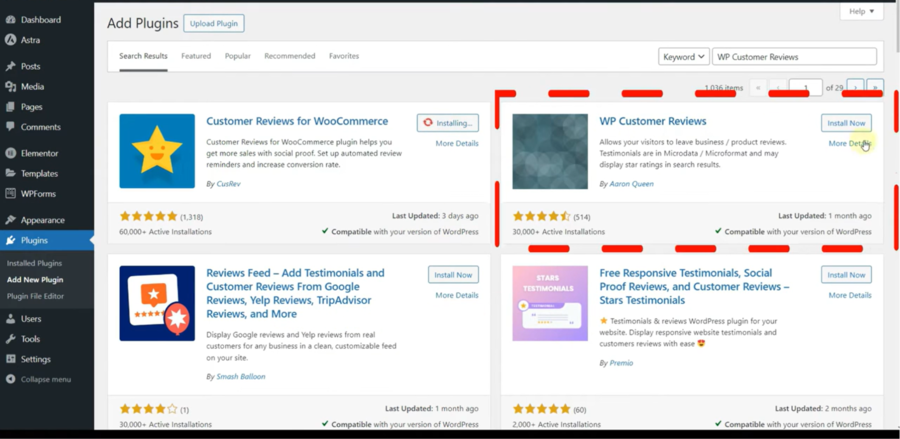This screenshot has height=439, width=900.
Task: Click Install Now for WP Customer Reviews
Action: 846,123
